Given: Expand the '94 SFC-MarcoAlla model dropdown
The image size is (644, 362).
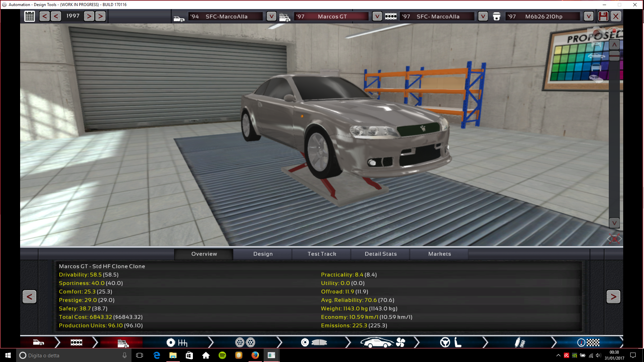Looking at the screenshot, I should [x=271, y=16].
